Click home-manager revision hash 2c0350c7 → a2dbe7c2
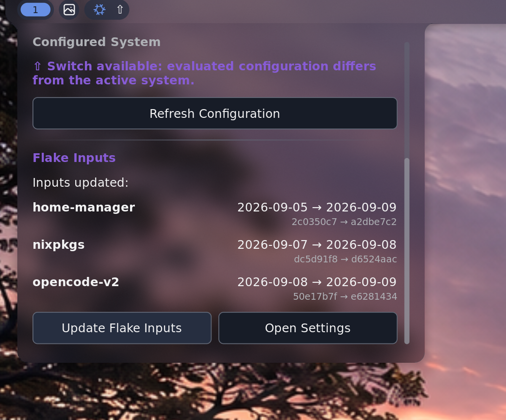Image resolution: width=506 pixels, height=420 pixels. (x=344, y=222)
